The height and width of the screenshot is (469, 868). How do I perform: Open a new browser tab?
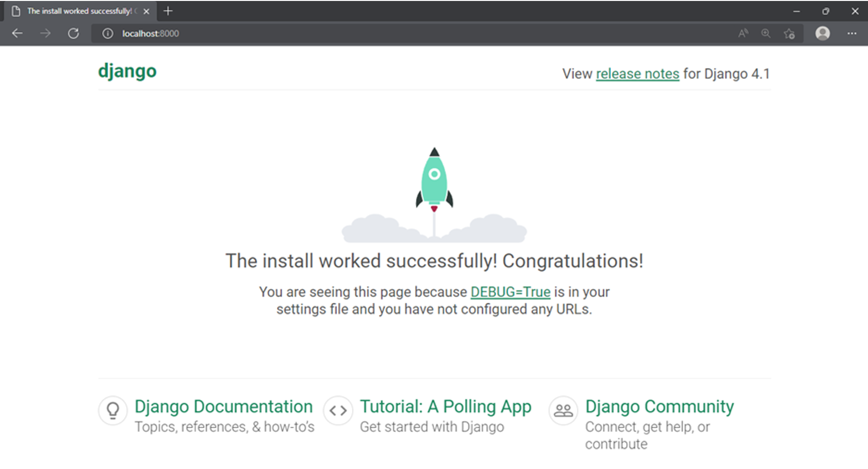(x=168, y=11)
